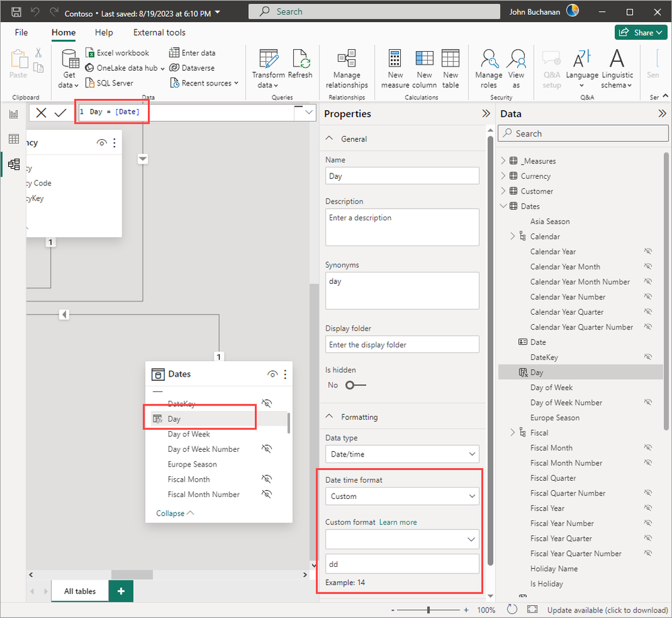Click the Undo arrow in title bar
Image resolution: width=672 pixels, height=618 pixels.
[35, 12]
